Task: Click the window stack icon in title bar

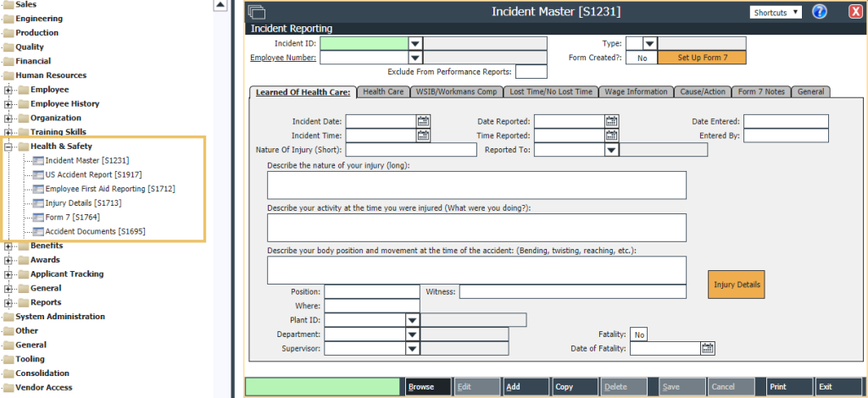Action: click(x=257, y=12)
